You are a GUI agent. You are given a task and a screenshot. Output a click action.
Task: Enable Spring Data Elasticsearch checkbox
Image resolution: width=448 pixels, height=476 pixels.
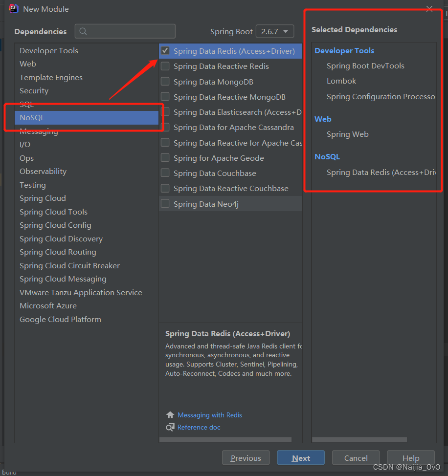(x=165, y=112)
